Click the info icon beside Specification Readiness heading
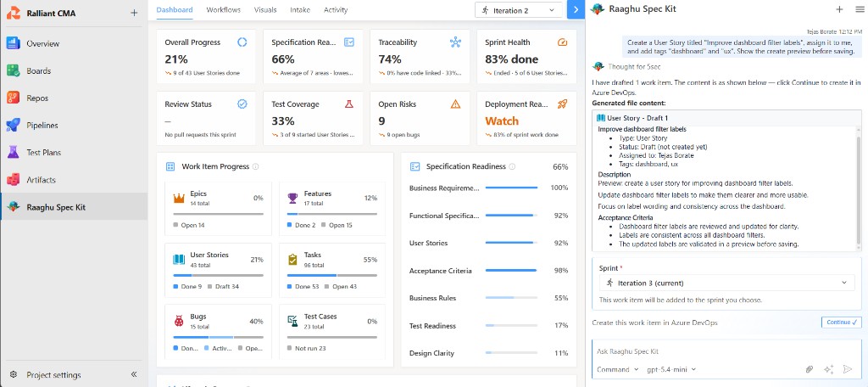 click(x=512, y=166)
